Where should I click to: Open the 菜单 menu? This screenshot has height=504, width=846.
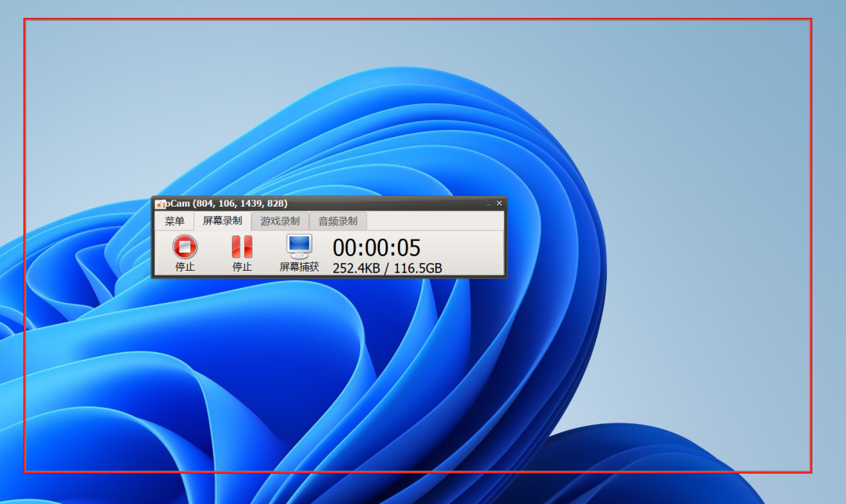click(x=174, y=221)
